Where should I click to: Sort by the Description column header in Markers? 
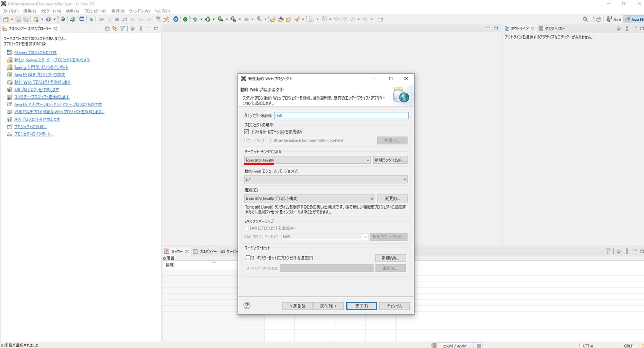click(x=213, y=265)
